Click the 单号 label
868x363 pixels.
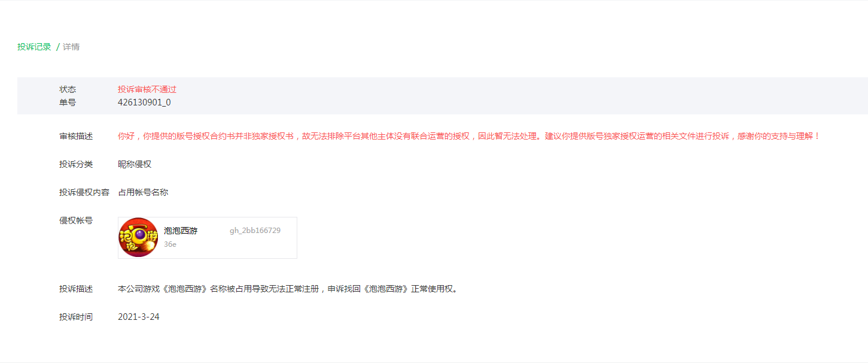coord(68,102)
